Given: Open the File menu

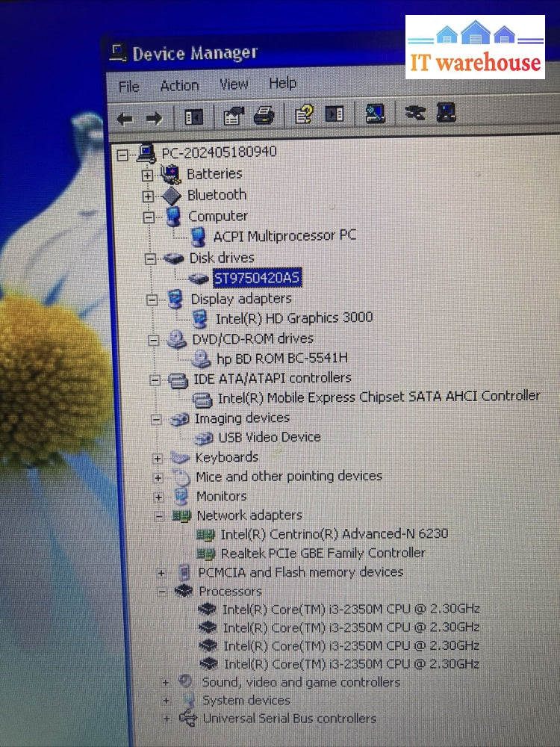Looking at the screenshot, I should point(128,87).
